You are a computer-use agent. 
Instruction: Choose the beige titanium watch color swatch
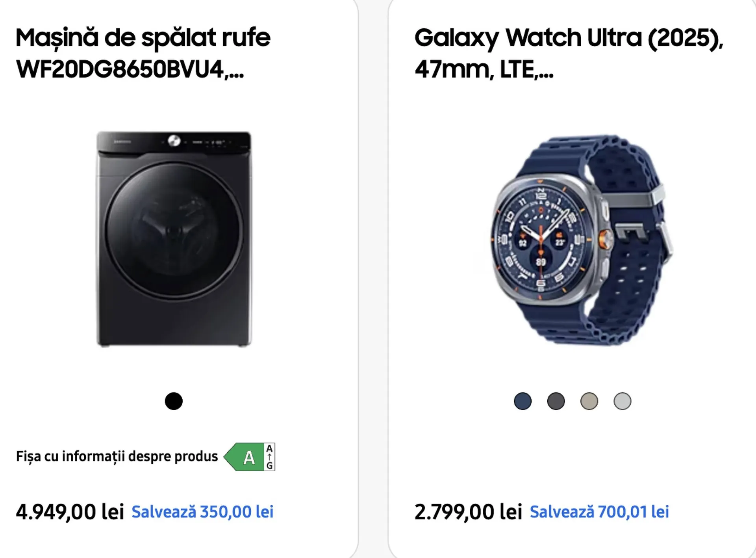click(589, 401)
